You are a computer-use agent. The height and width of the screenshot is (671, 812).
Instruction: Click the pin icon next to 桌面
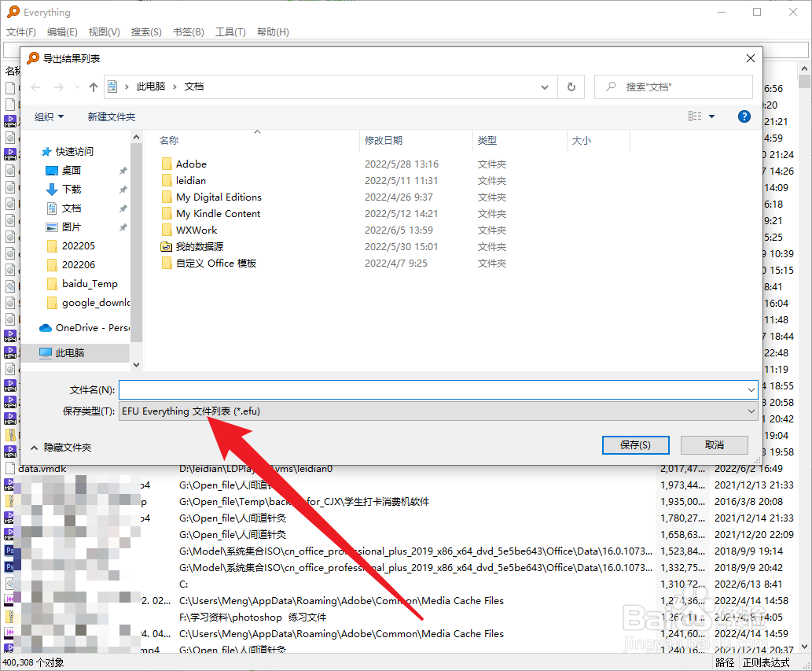(x=123, y=171)
